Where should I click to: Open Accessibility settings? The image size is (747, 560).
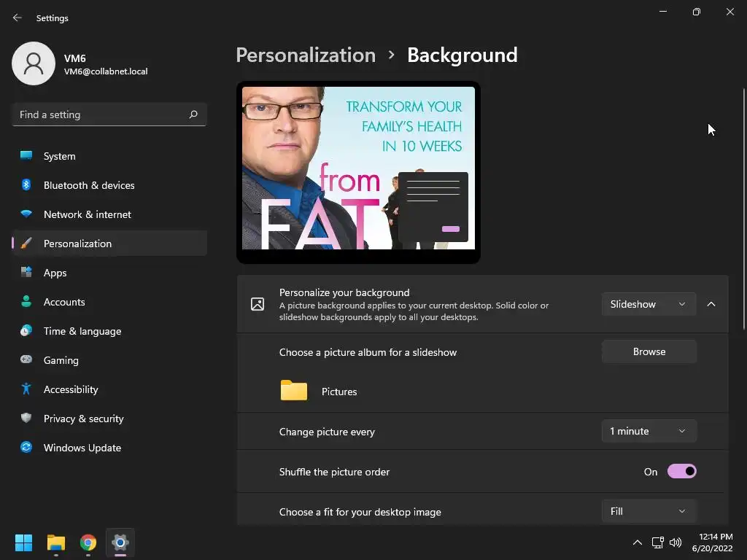point(109,389)
